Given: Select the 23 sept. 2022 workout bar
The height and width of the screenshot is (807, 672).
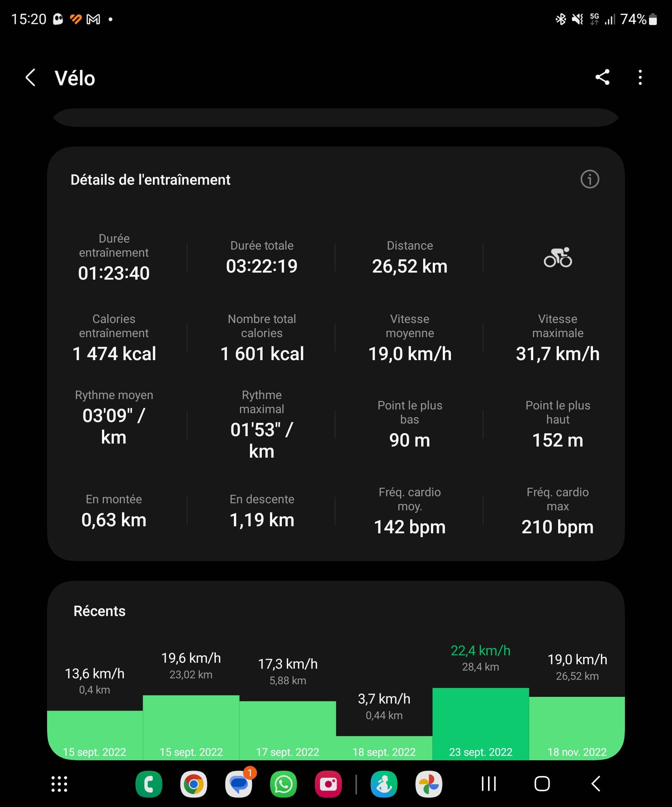Looking at the screenshot, I should [480, 722].
